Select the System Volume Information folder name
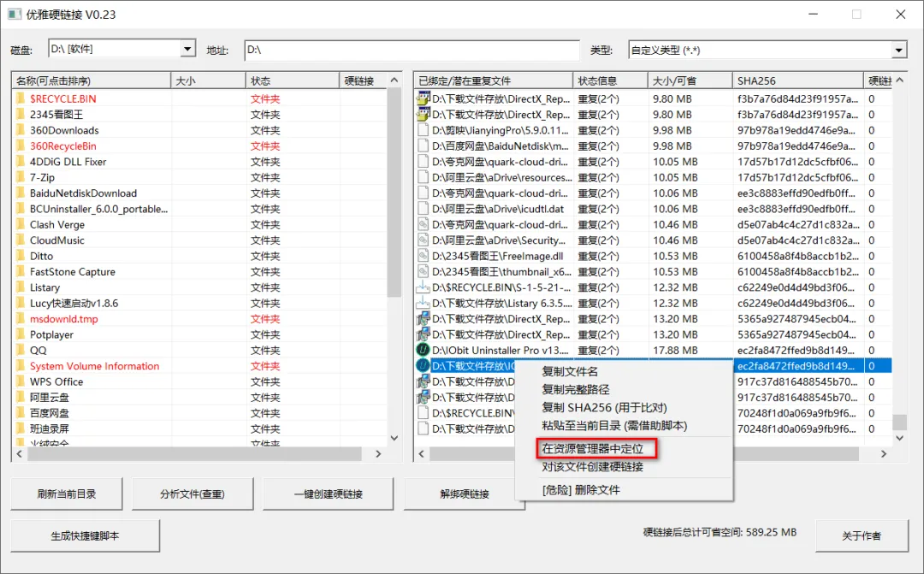 (94, 366)
